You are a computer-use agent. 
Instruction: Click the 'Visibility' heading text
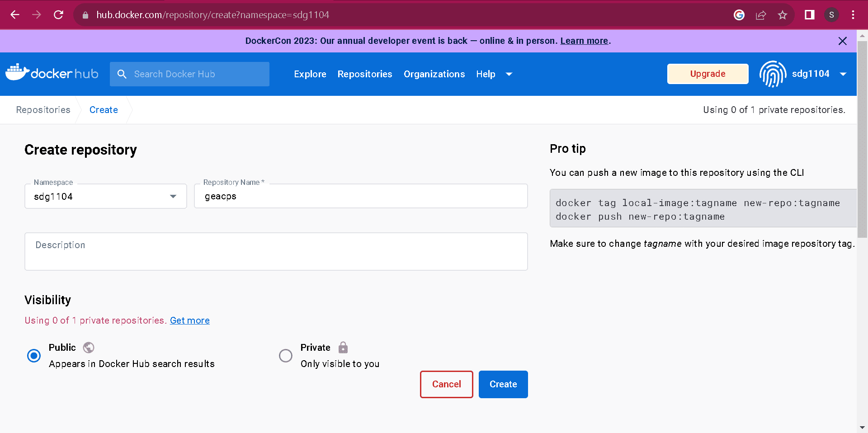[47, 300]
